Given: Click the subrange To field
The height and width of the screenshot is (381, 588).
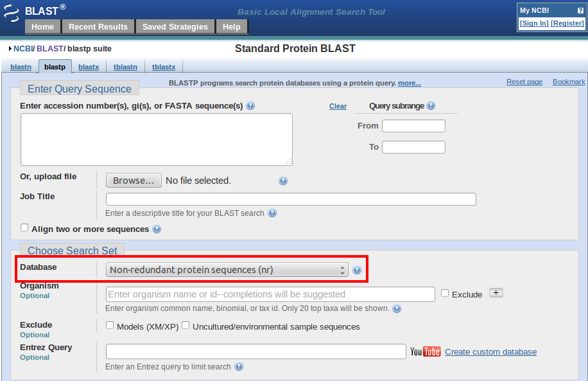Looking at the screenshot, I should coord(413,147).
